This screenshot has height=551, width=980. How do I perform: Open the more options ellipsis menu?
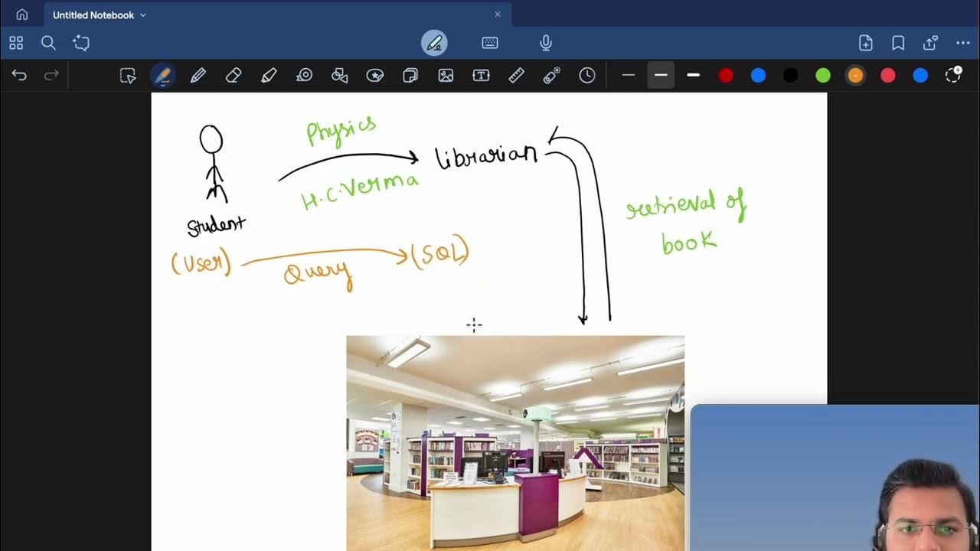(x=963, y=43)
